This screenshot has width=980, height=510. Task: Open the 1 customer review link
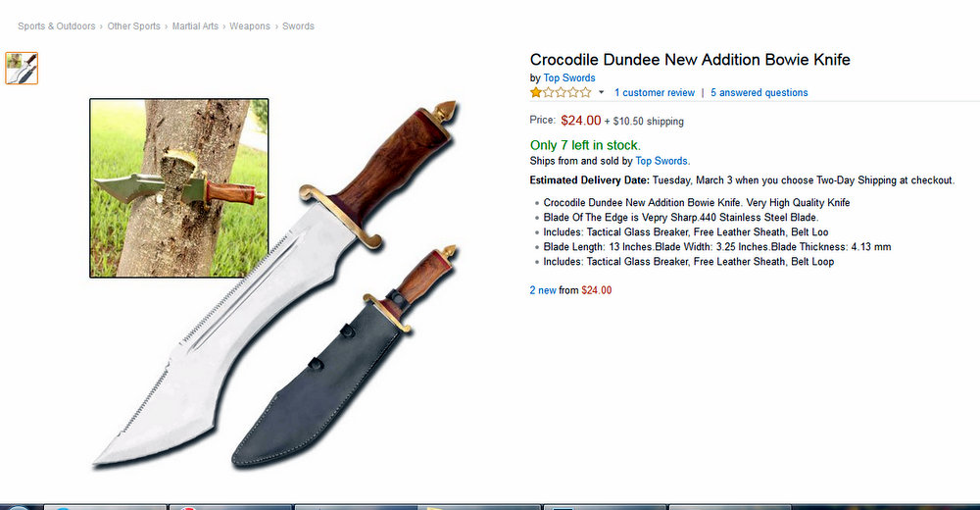tap(655, 92)
